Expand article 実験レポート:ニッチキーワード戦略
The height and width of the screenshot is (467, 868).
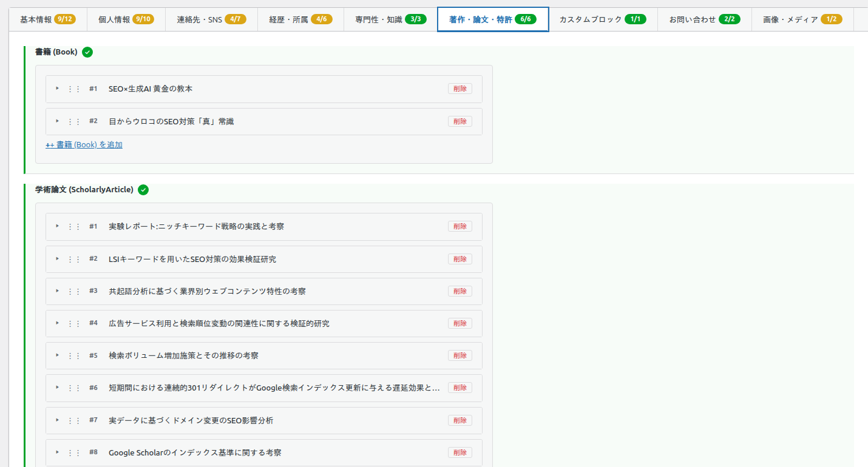58,226
